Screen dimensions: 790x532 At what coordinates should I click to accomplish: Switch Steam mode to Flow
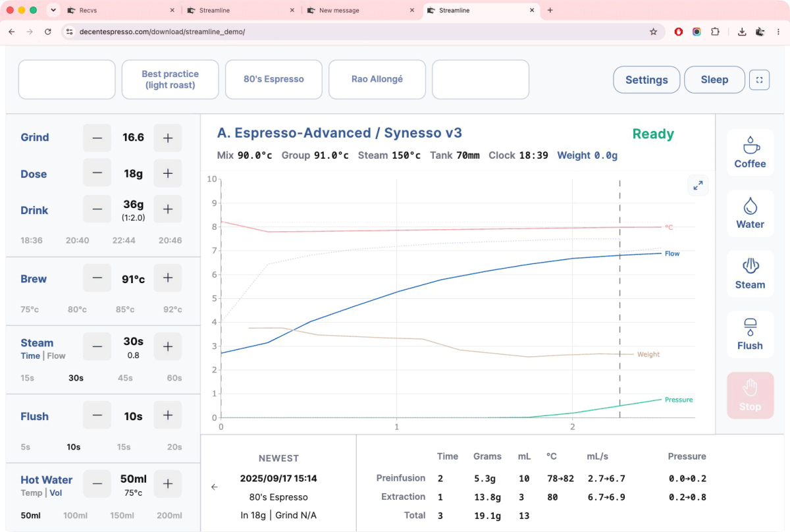(56, 356)
